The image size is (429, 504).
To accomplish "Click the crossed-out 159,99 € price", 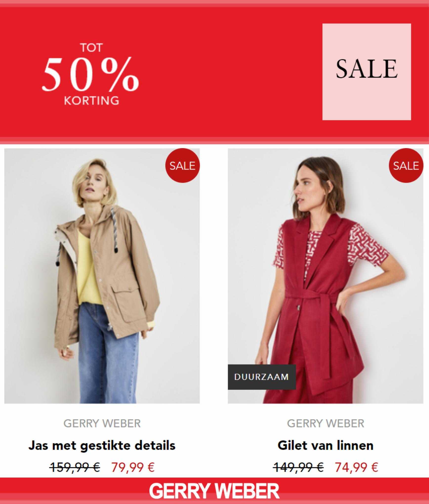I will [75, 467].
